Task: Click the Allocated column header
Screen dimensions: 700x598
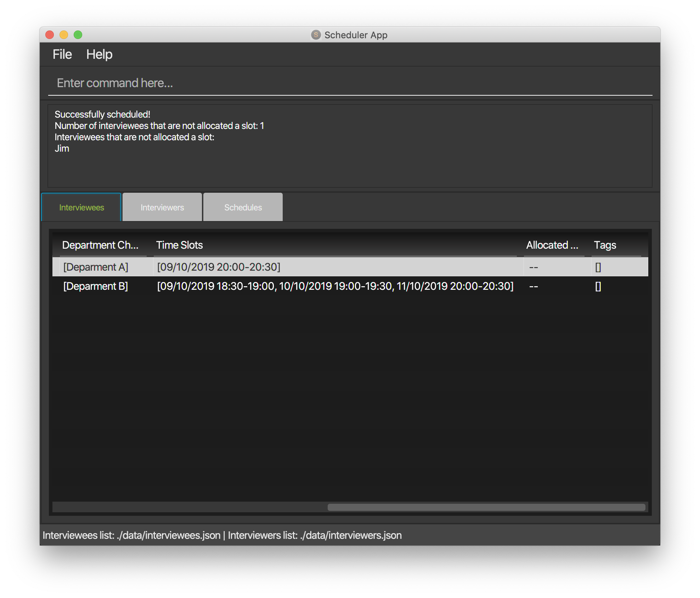Action: pyautogui.click(x=552, y=245)
